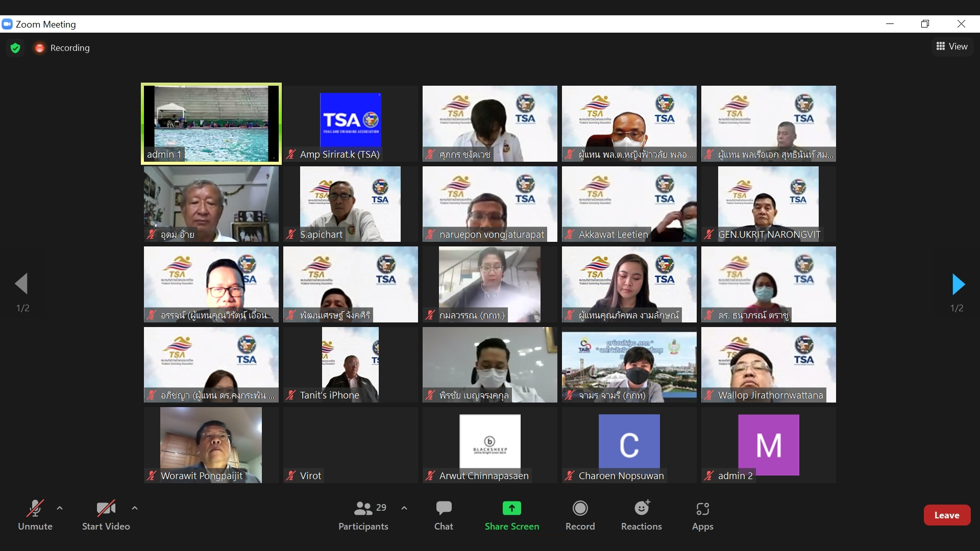Open the Reactions menu icon

coord(641,509)
